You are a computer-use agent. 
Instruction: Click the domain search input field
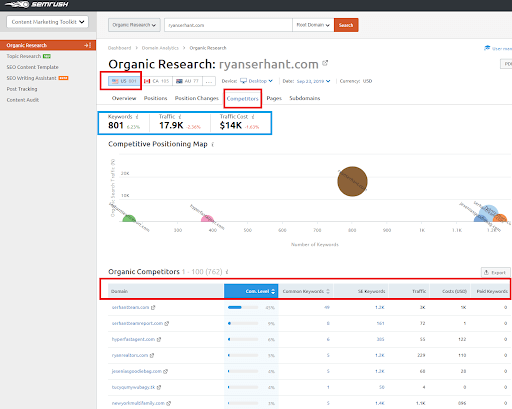[x=228, y=25]
